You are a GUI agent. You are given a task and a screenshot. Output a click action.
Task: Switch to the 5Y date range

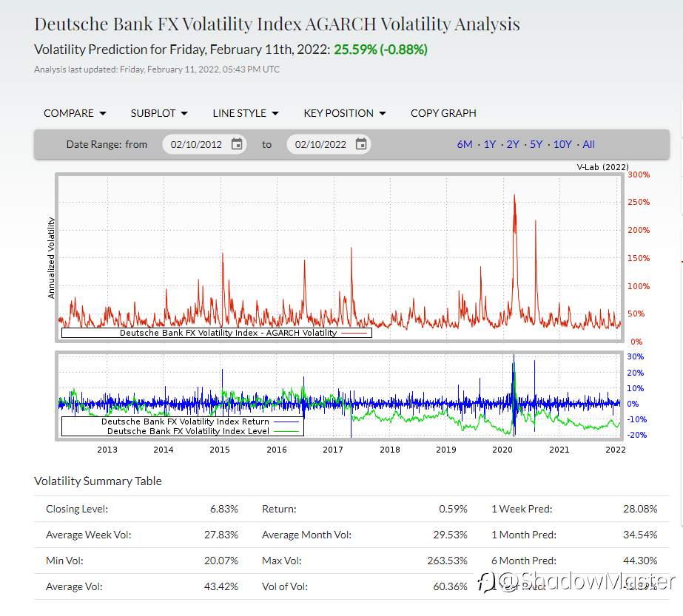[x=536, y=144]
